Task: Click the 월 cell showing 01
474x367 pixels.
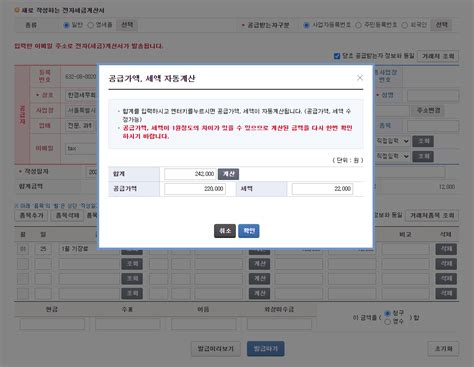Action: point(23,249)
